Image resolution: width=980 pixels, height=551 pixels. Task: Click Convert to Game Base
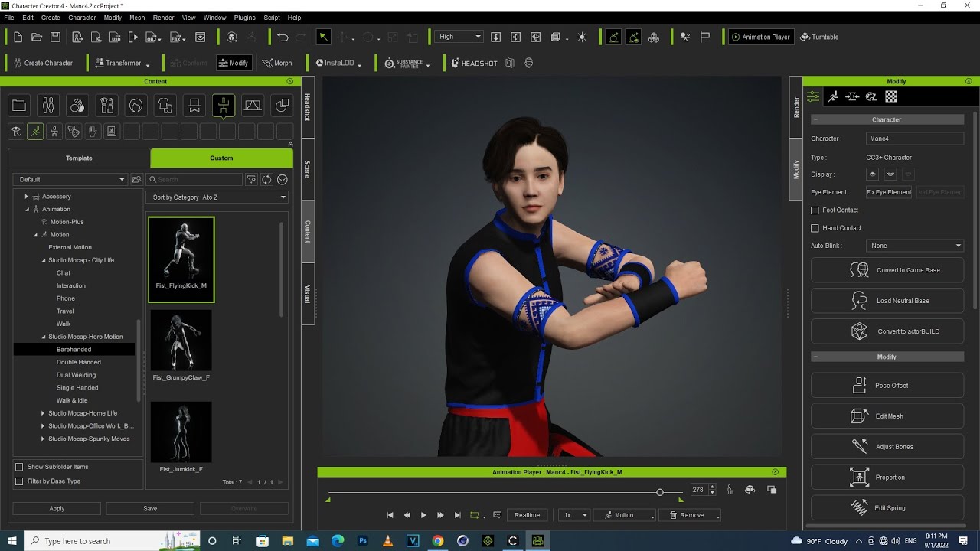[887, 270]
